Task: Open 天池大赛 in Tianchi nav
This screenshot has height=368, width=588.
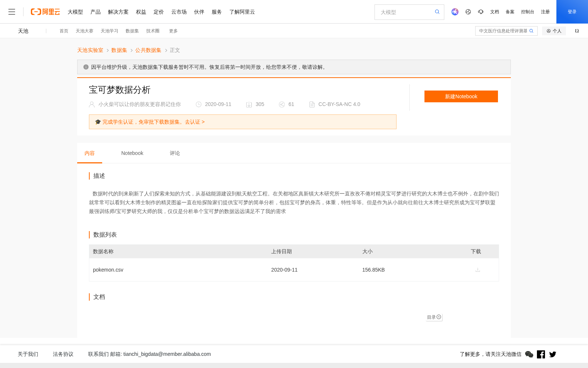Action: [85, 31]
